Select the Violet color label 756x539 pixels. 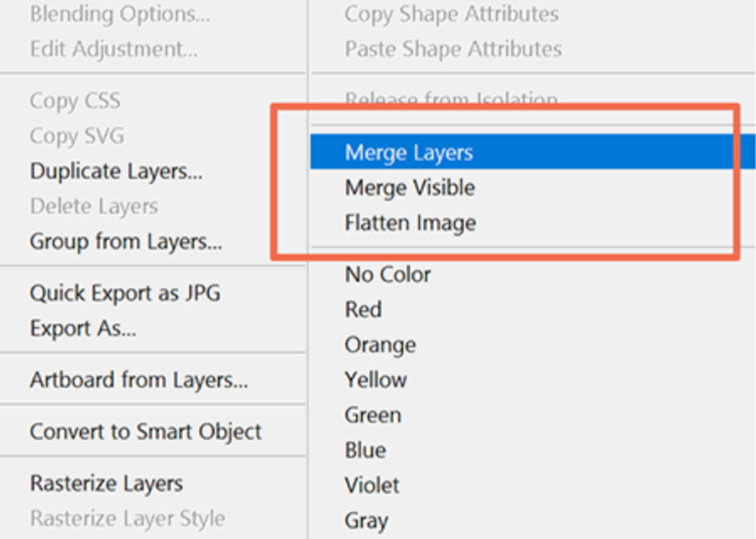[372, 485]
